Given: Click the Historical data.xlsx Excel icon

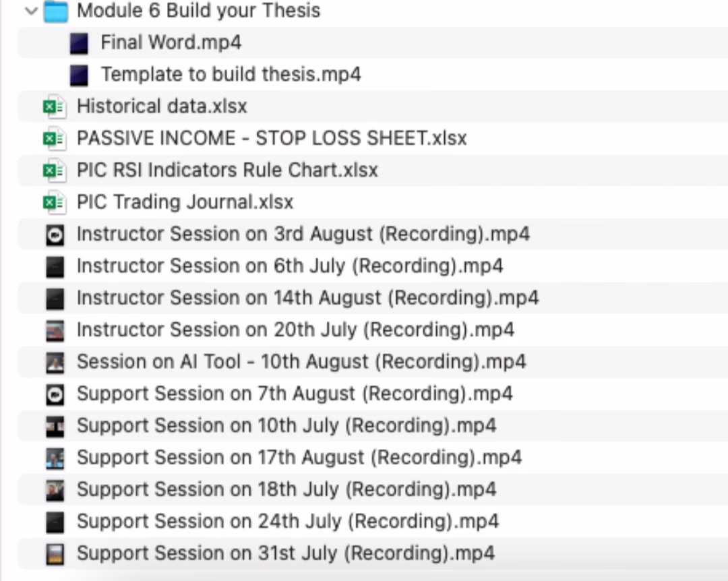Looking at the screenshot, I should pos(54,107).
